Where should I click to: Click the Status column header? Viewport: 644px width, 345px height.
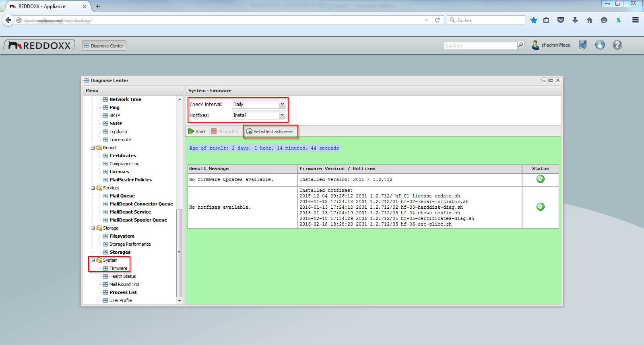coord(540,168)
